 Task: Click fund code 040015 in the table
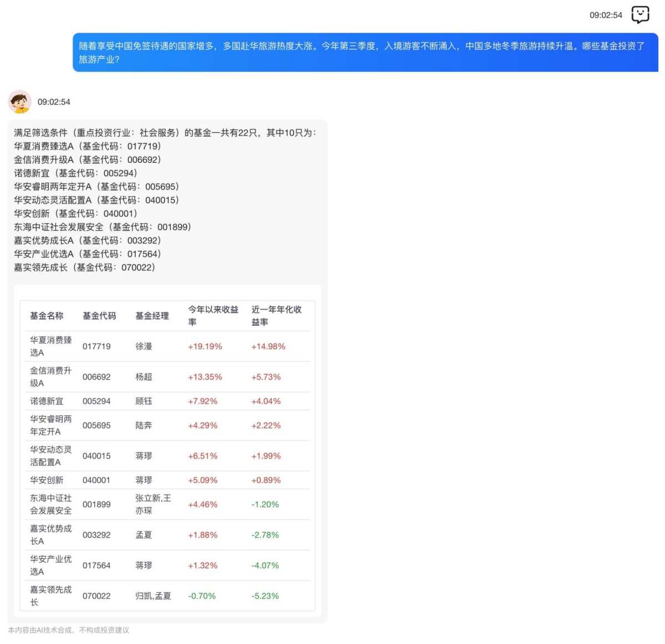click(96, 456)
